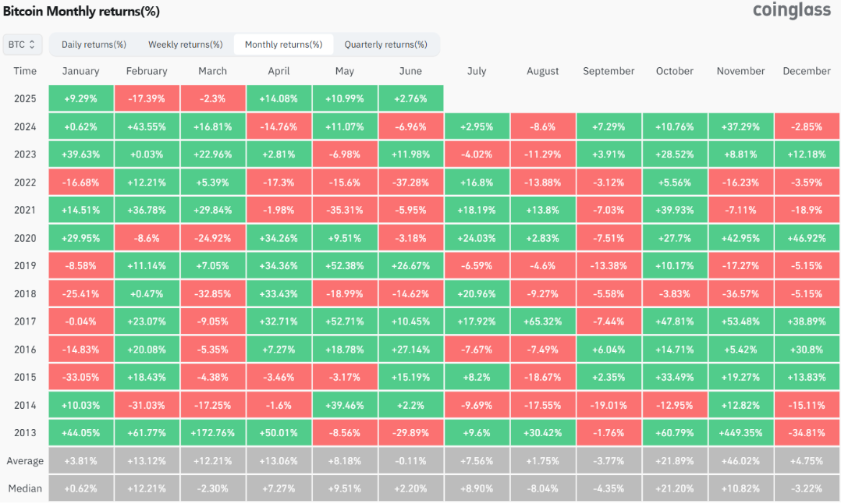
Task: Click the coinglass logo
Action: pyautogui.click(x=790, y=10)
